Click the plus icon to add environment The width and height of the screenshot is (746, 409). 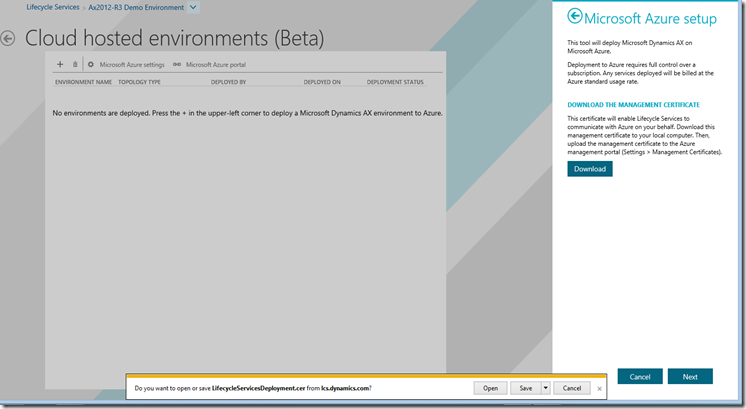pyautogui.click(x=60, y=64)
